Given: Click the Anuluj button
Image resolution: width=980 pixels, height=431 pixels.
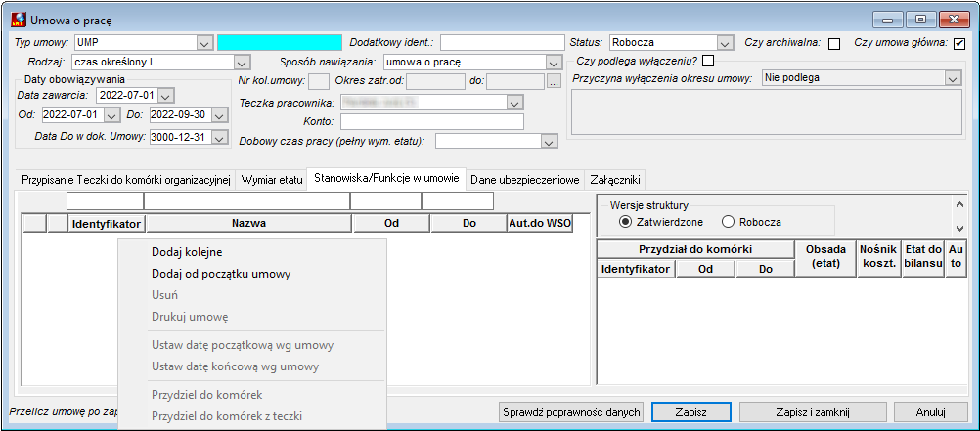Looking at the screenshot, I should [x=932, y=412].
